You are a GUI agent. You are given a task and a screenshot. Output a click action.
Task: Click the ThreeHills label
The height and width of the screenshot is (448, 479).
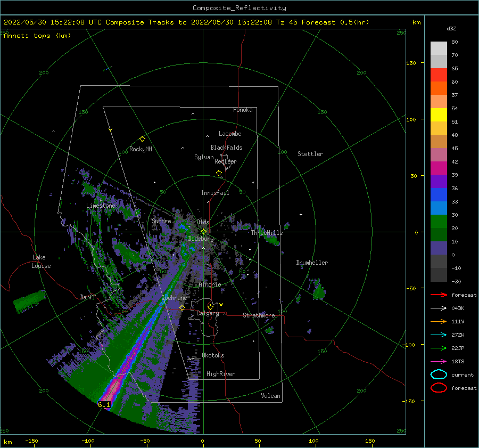click(267, 233)
